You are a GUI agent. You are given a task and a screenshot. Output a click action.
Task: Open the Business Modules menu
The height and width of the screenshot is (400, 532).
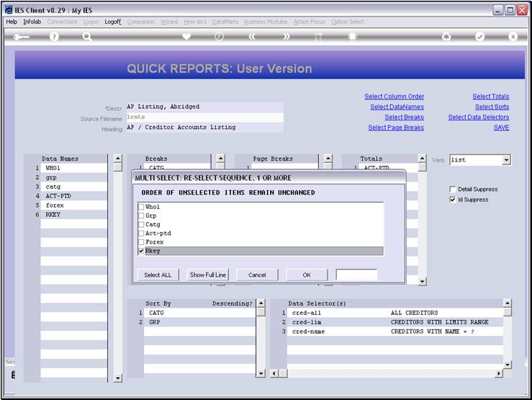(266, 22)
